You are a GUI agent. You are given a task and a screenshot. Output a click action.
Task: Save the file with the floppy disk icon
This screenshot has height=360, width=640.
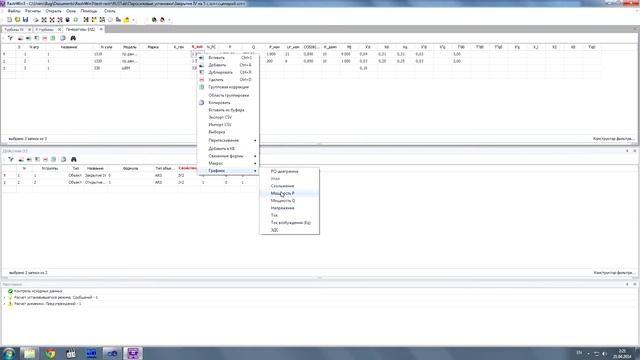pyautogui.click(x=25, y=20)
